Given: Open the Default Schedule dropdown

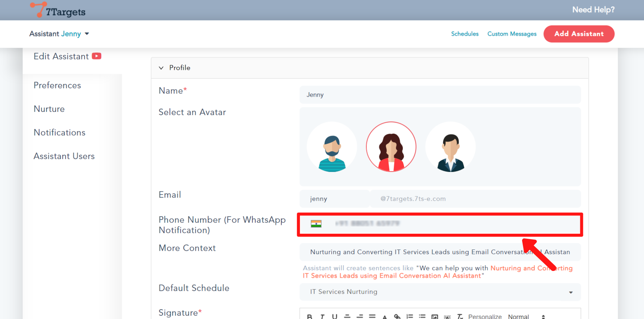Looking at the screenshot, I should 440,292.
